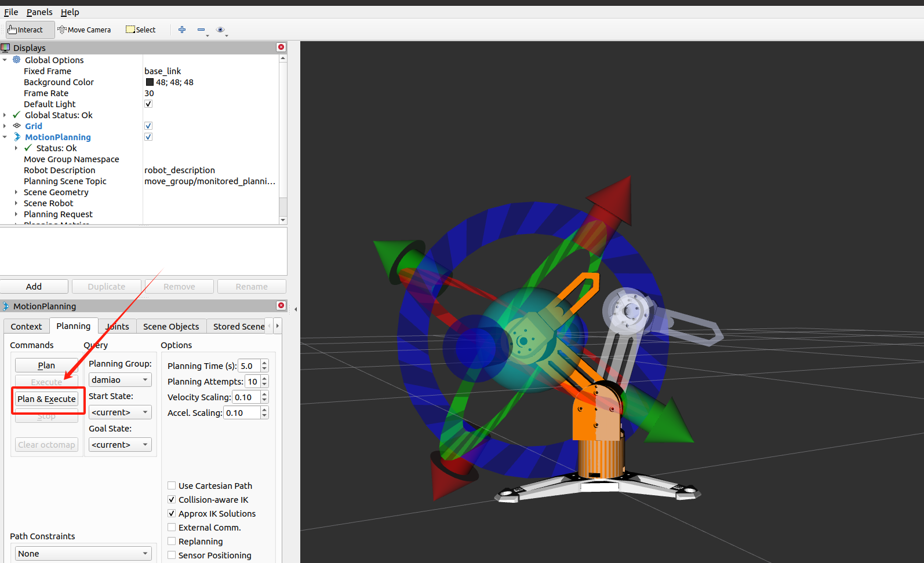
Task: Click the Fixed Frame base_link value
Action: tap(163, 71)
